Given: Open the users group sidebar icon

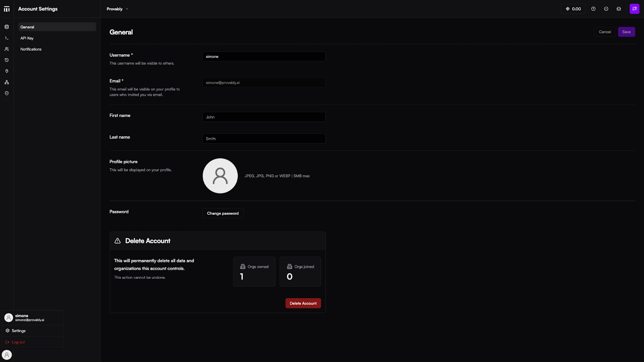Looking at the screenshot, I should (6, 49).
